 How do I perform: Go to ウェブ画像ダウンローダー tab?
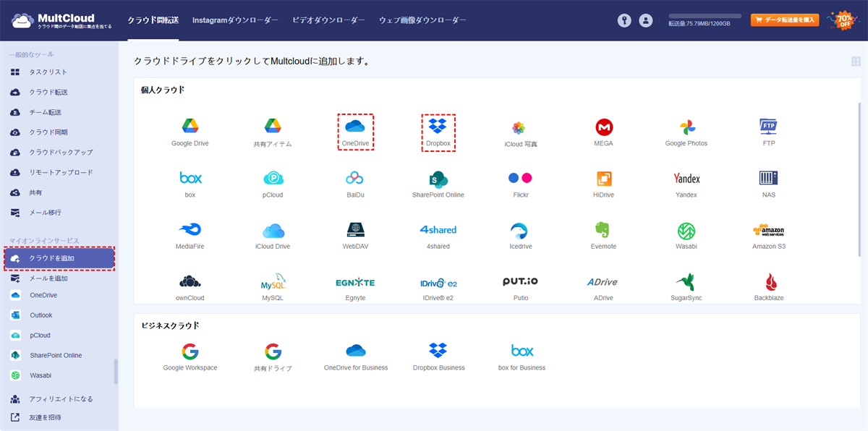422,20
